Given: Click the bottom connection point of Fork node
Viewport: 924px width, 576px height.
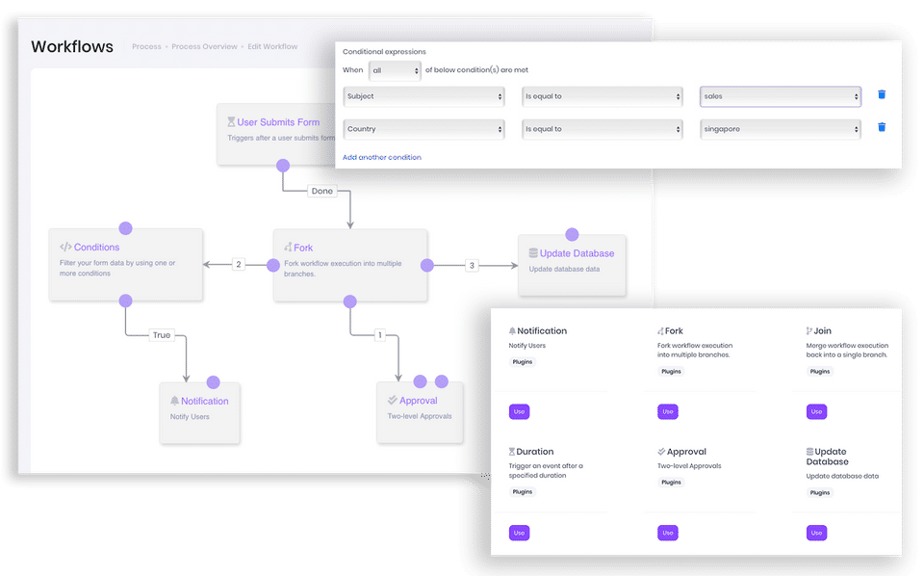Looking at the screenshot, I should 350,301.
